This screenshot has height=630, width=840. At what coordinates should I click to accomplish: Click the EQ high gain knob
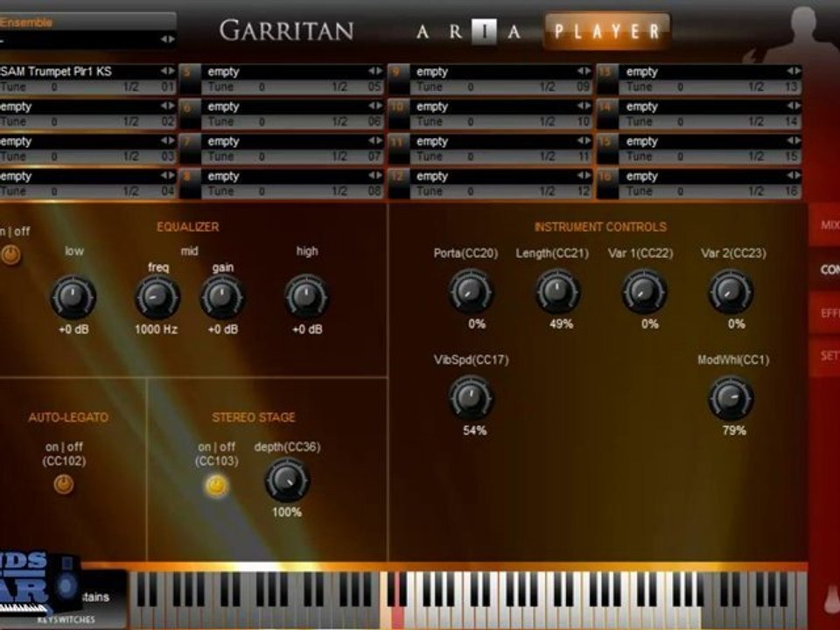click(x=306, y=297)
